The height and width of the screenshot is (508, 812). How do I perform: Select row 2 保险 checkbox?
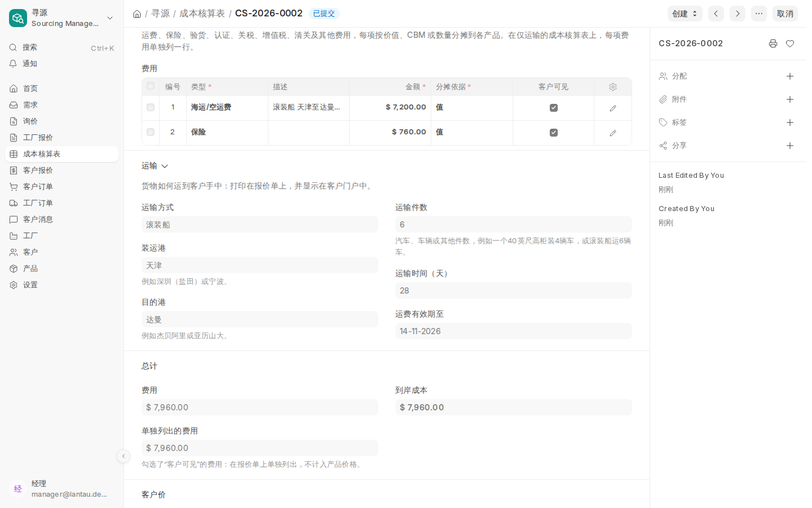(x=151, y=132)
